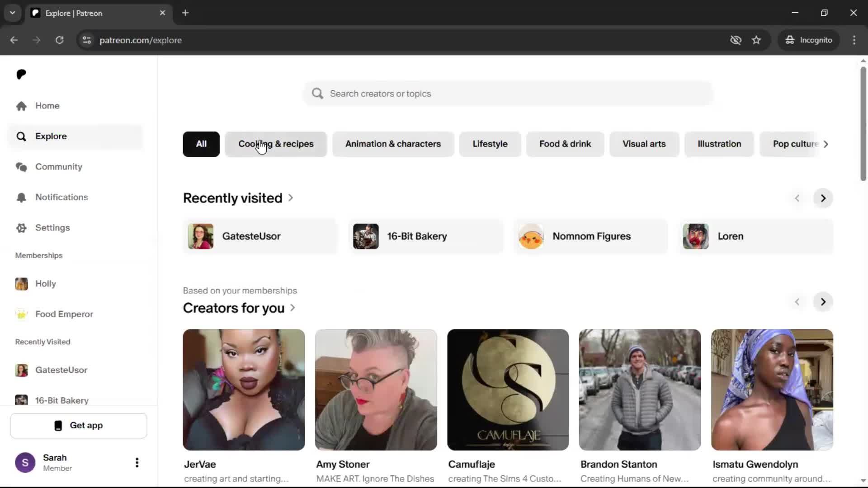Select the All category chip

201,144
